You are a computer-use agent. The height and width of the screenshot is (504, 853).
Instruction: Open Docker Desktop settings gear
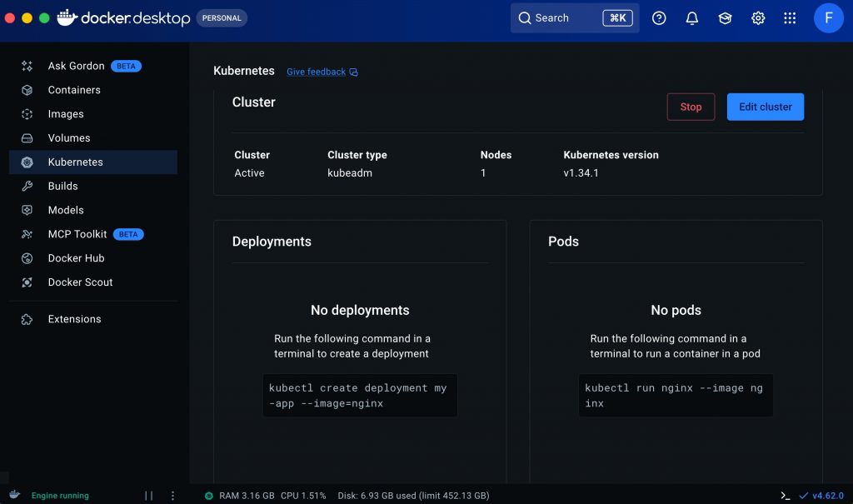tap(758, 18)
